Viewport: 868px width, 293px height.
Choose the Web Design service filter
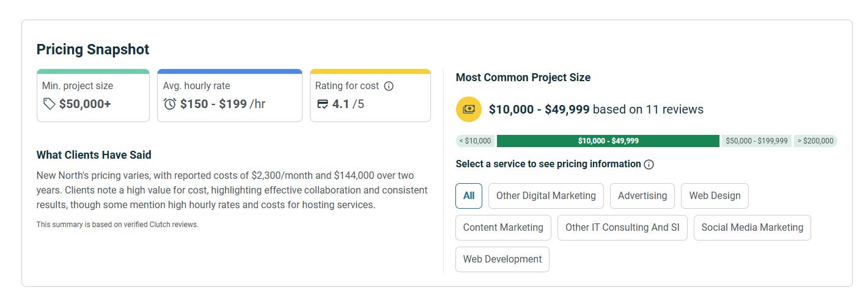pyautogui.click(x=715, y=196)
